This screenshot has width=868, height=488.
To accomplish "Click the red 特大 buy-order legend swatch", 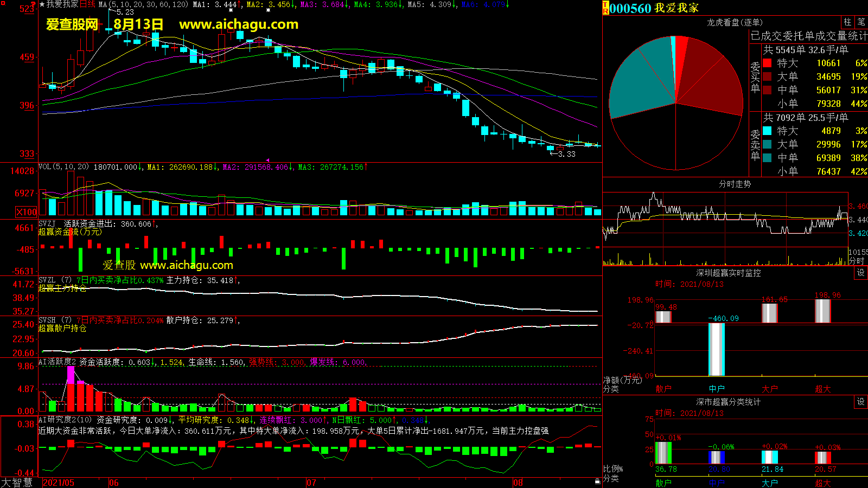I will pos(767,63).
